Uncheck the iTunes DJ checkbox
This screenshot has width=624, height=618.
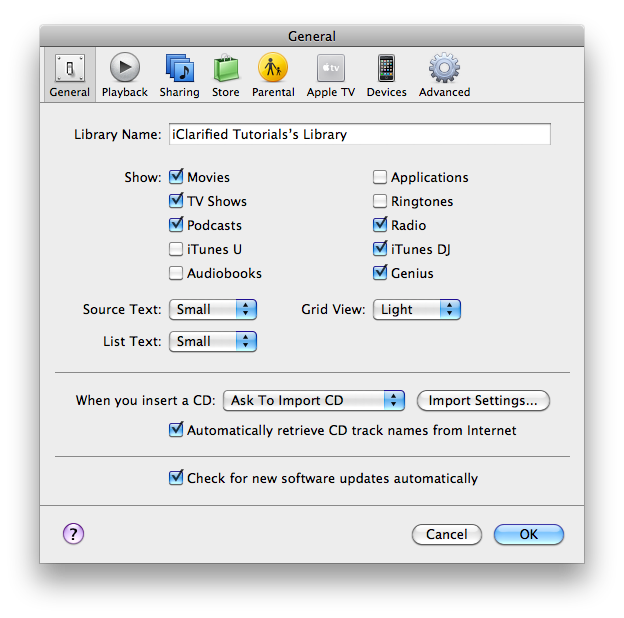[380, 249]
